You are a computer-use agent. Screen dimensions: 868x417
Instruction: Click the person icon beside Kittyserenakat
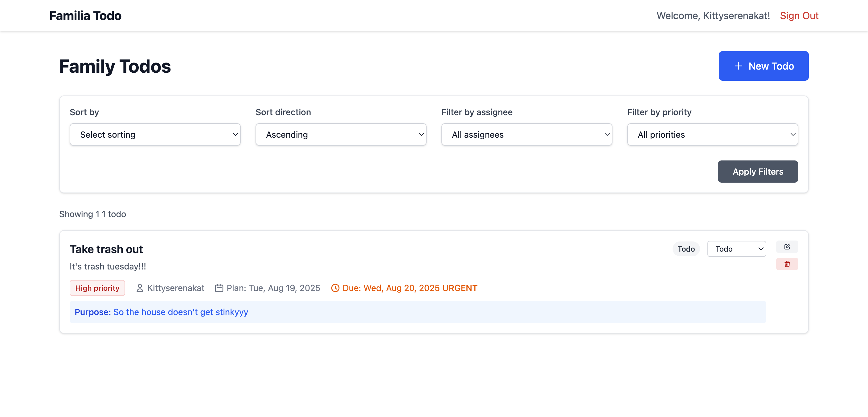click(140, 288)
